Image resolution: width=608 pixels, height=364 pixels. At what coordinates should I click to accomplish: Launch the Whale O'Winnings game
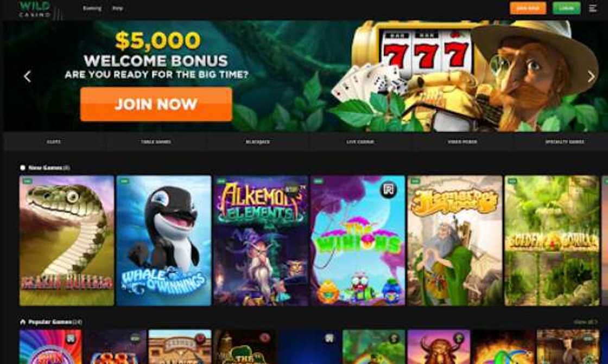[164, 241]
